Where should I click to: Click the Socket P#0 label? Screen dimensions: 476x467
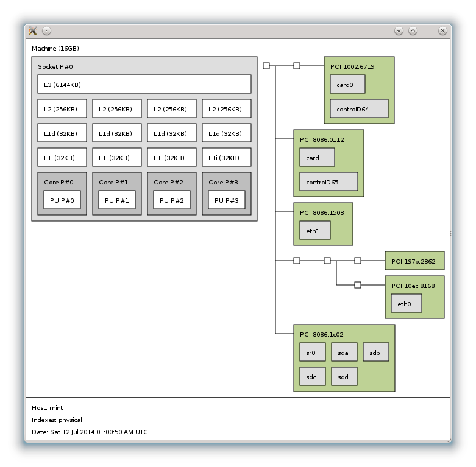click(55, 66)
